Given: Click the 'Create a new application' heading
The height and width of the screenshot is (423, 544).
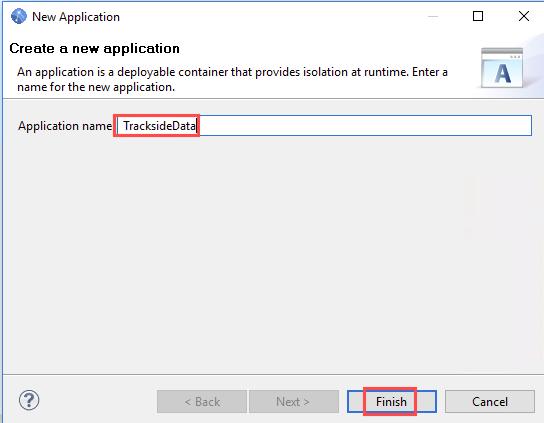Looking at the screenshot, I should click(94, 48).
